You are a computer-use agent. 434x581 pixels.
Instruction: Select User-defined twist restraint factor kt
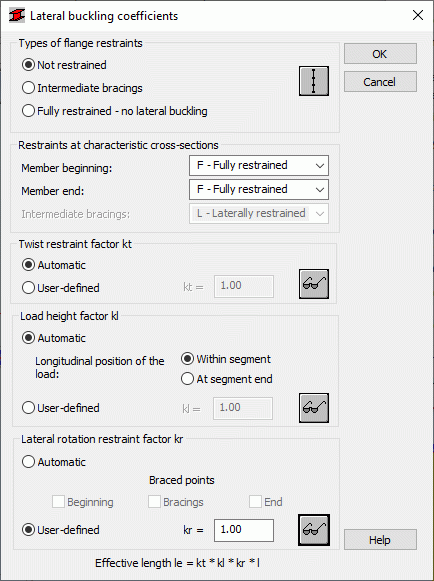coord(61,288)
